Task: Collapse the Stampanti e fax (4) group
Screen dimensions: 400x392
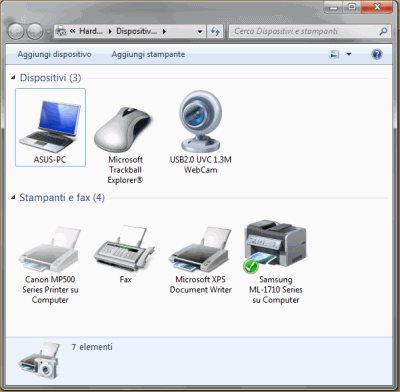Action: pos(13,197)
